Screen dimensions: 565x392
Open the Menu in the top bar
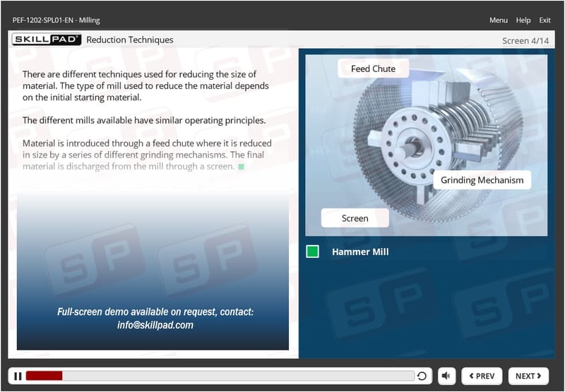click(x=498, y=20)
